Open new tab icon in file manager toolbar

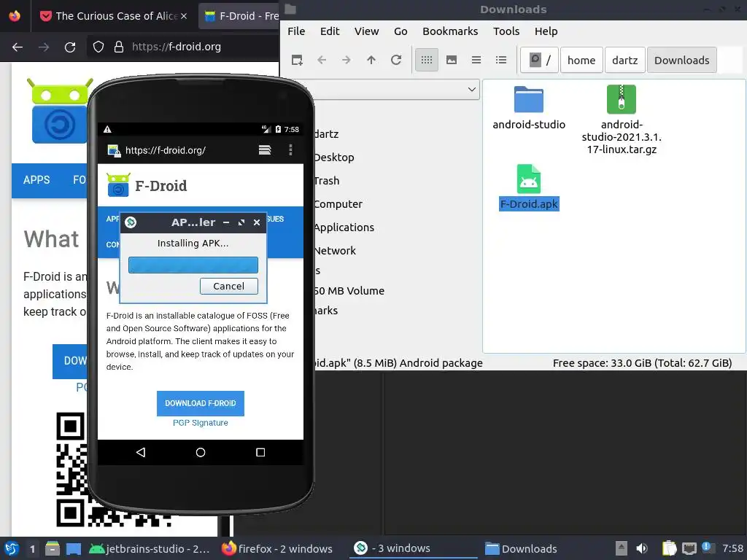point(297,60)
